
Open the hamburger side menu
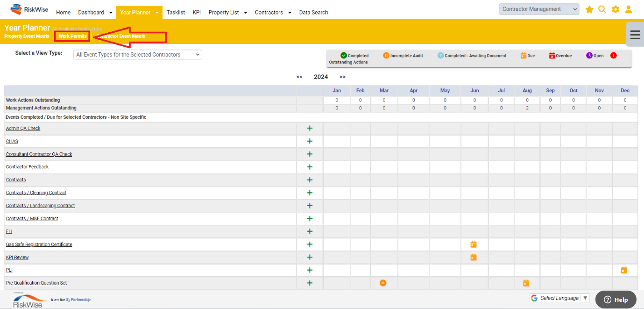click(635, 35)
